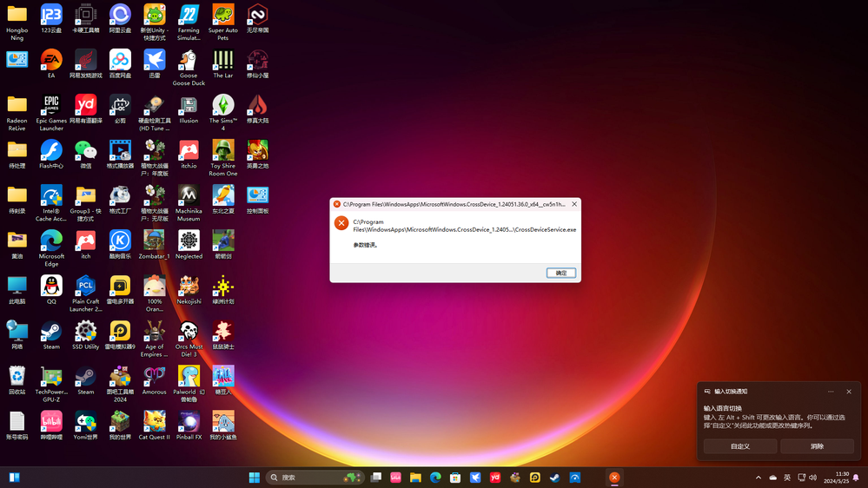Click the right-hand notification action button
868x488 pixels.
pyautogui.click(x=817, y=446)
